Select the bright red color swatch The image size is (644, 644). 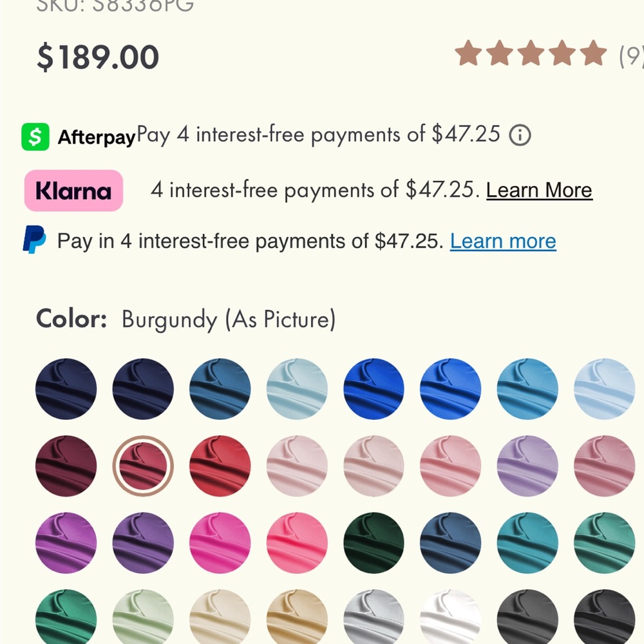pyautogui.click(x=220, y=466)
